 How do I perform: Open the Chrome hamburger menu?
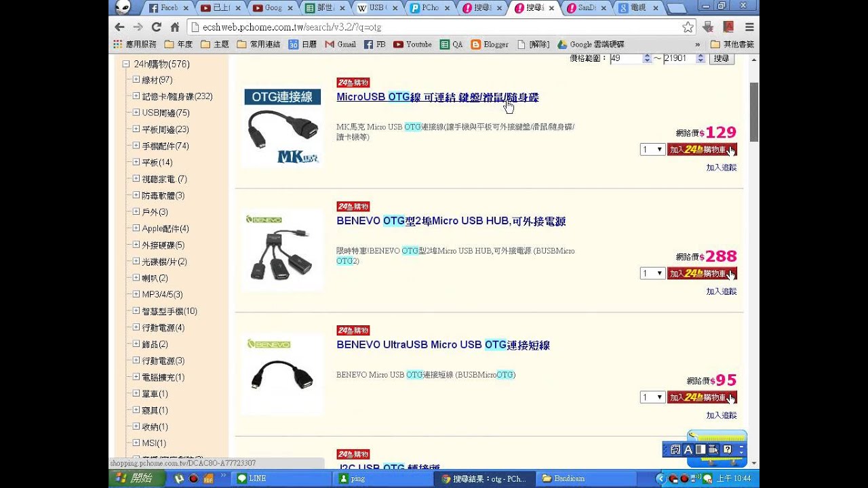click(749, 27)
